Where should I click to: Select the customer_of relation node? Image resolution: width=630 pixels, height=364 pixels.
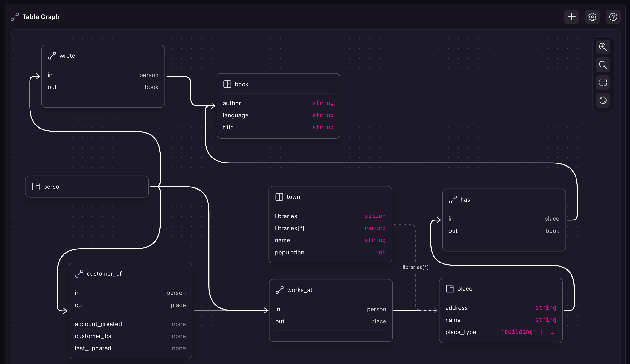[x=104, y=274]
